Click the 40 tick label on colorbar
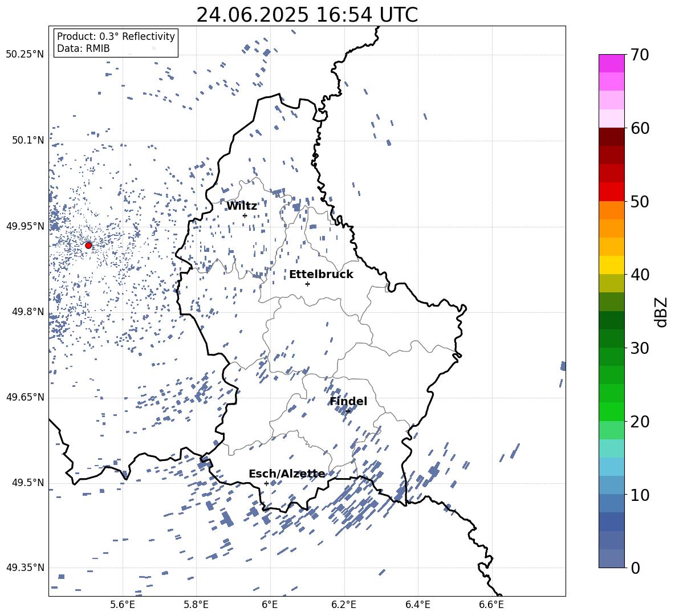The image size is (675, 616). [x=640, y=275]
